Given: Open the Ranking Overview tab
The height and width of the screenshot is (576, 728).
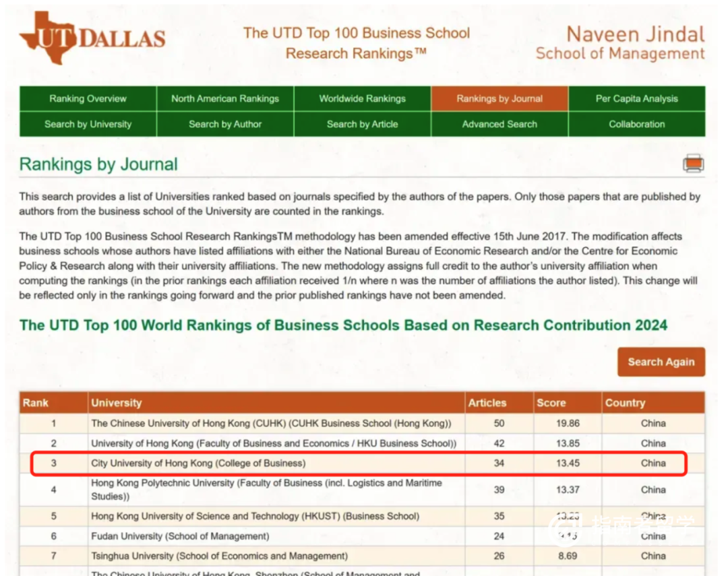Looking at the screenshot, I should point(88,99).
